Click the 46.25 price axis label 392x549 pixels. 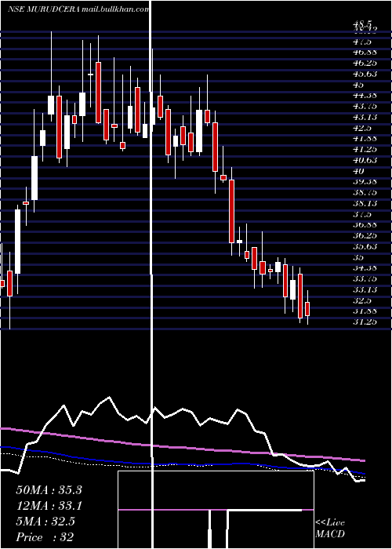tap(365, 64)
